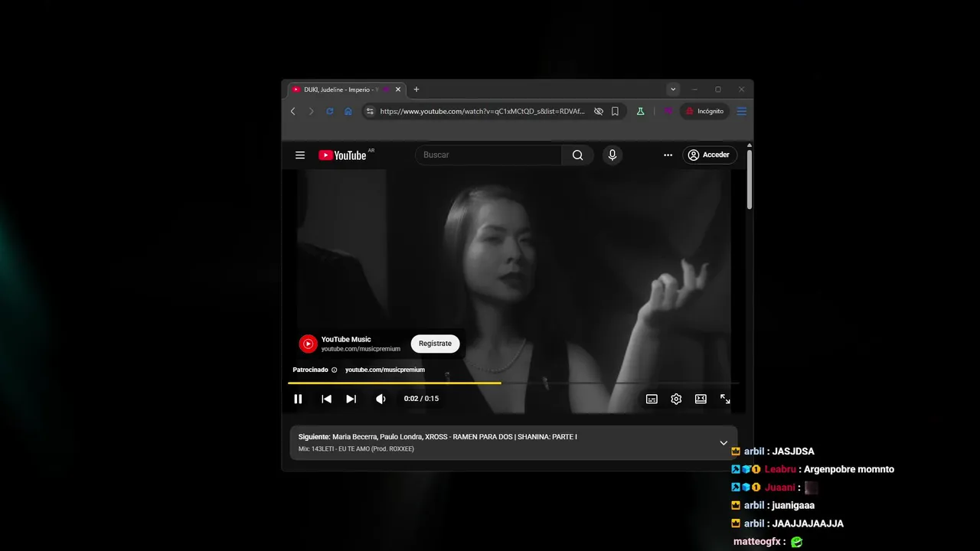The width and height of the screenshot is (980, 551).
Task: Sign in with the Acceder button
Action: point(710,155)
